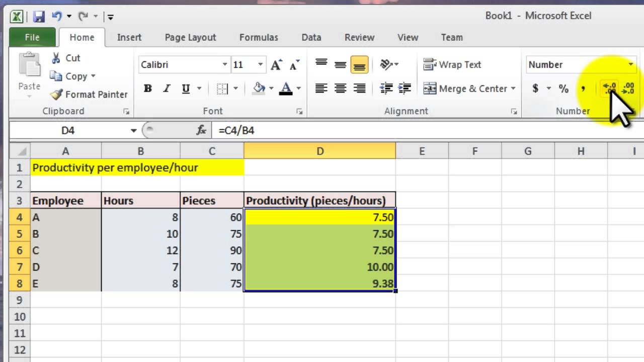This screenshot has height=362, width=644.
Task: Toggle Bold formatting
Action: (x=147, y=89)
